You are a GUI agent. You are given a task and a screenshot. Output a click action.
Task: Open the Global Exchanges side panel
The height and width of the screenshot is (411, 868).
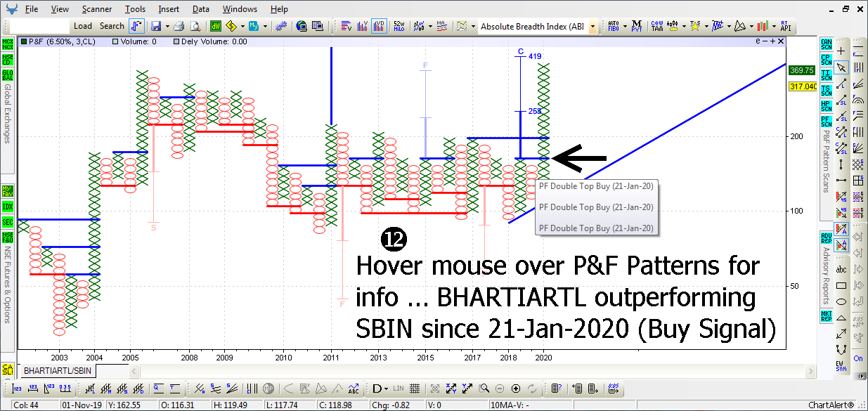[8, 114]
